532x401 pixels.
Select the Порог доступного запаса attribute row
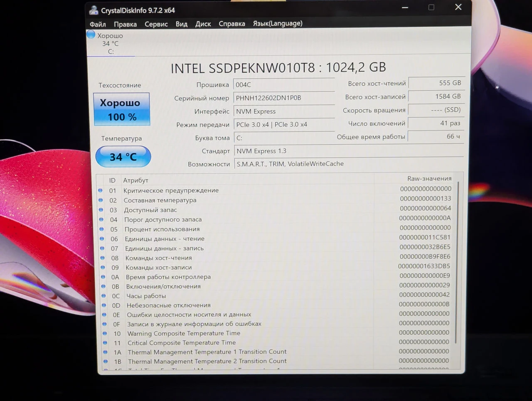pyautogui.click(x=276, y=219)
